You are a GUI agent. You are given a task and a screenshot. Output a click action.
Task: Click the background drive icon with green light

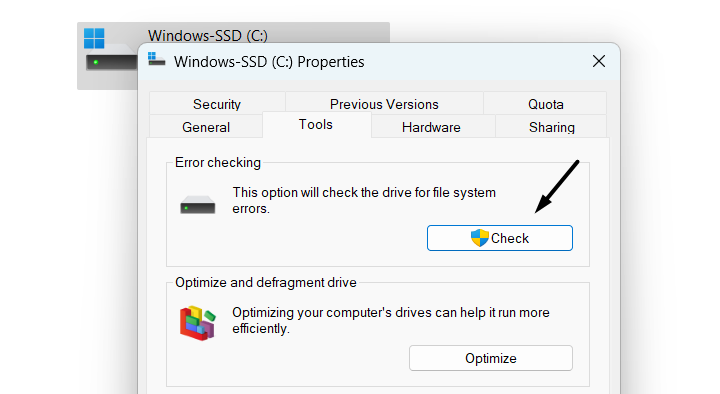pos(112,59)
